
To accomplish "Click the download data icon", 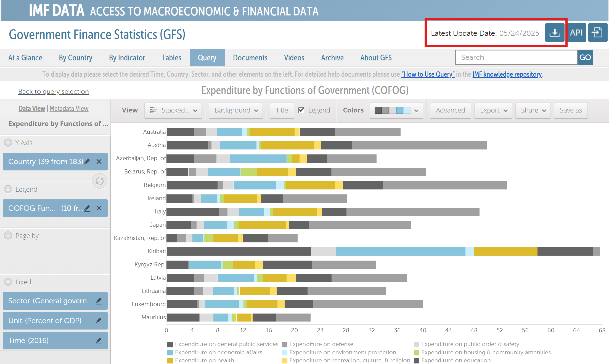I will [554, 33].
